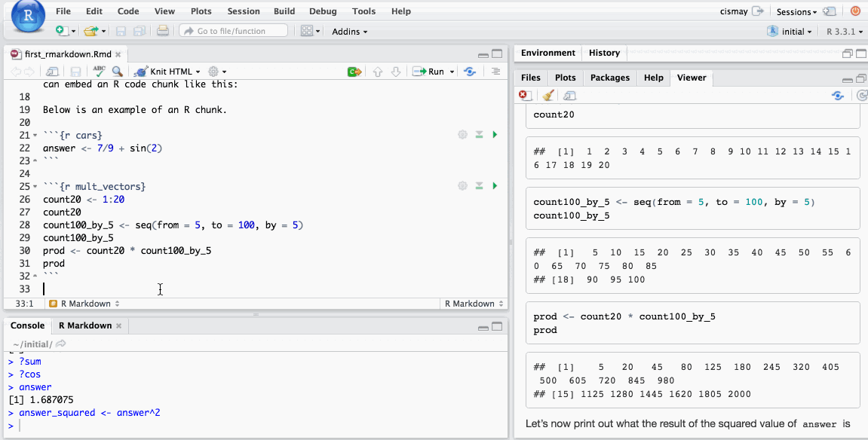Click the Go to file/function field
The image size is (868, 440).
(234, 31)
